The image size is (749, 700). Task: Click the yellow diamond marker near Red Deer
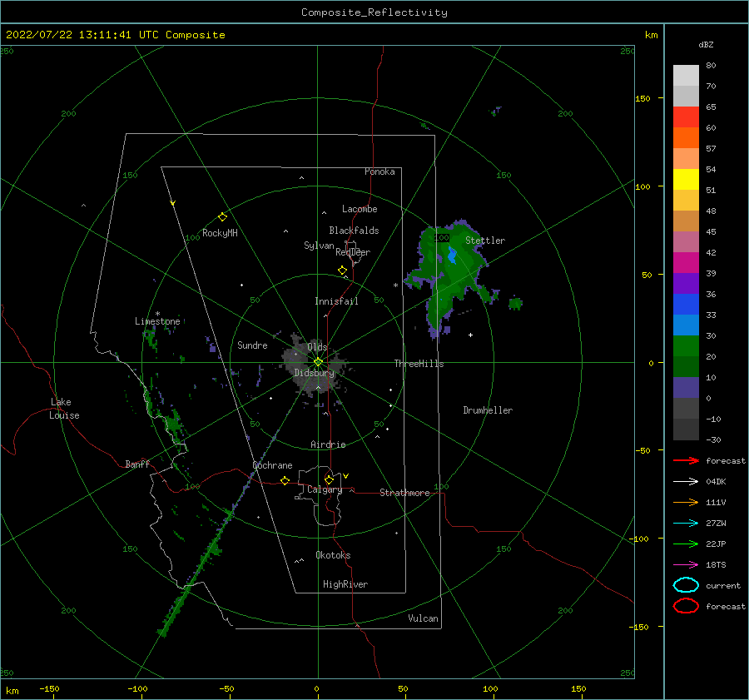tap(342, 271)
